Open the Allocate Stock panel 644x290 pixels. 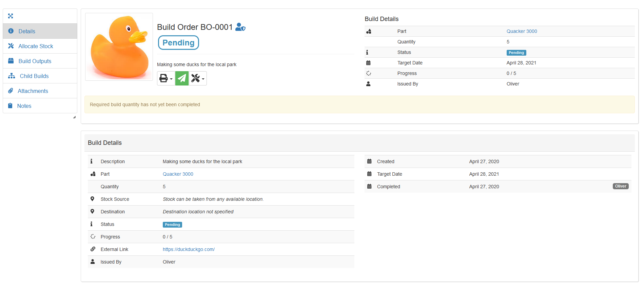[x=36, y=46]
